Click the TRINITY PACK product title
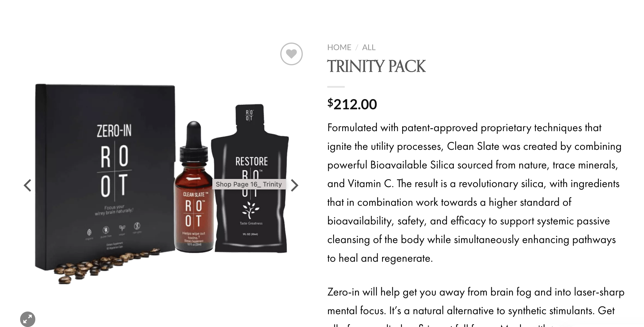644x327 pixels. pyautogui.click(x=377, y=66)
